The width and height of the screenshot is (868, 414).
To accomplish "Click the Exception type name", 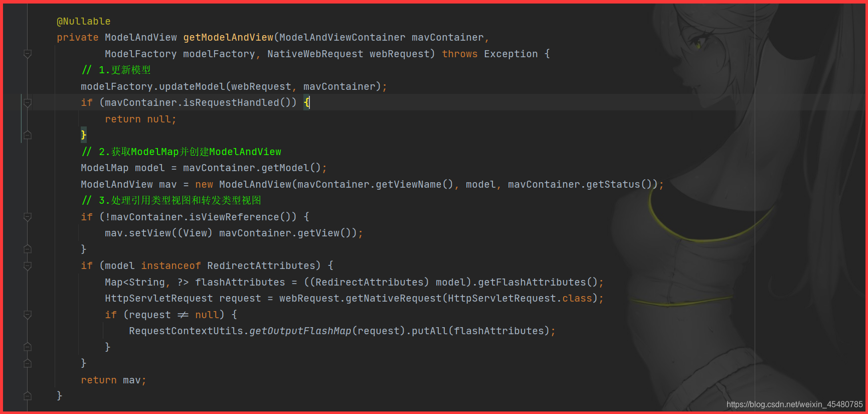I will [x=511, y=54].
